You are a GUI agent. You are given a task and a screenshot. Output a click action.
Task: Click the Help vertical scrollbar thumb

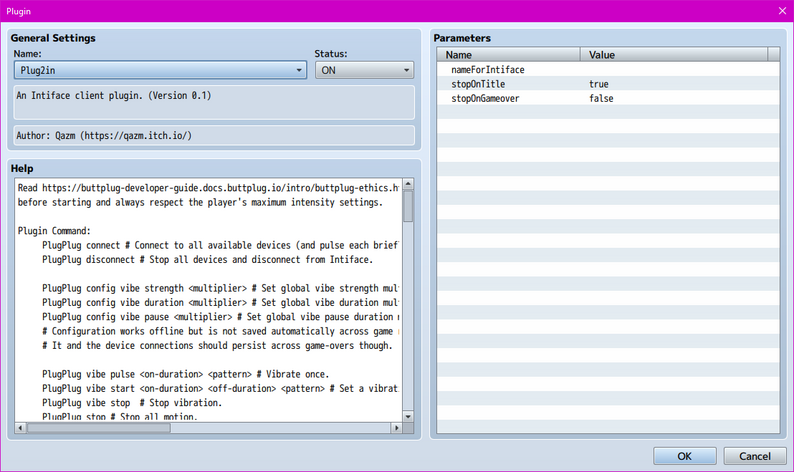point(408,206)
